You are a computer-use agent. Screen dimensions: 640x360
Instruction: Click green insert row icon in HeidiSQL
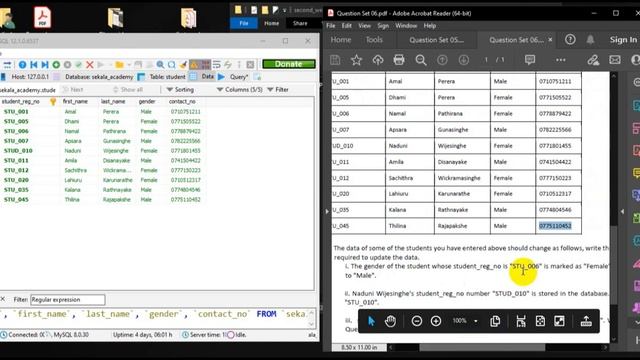[x=56, y=64]
